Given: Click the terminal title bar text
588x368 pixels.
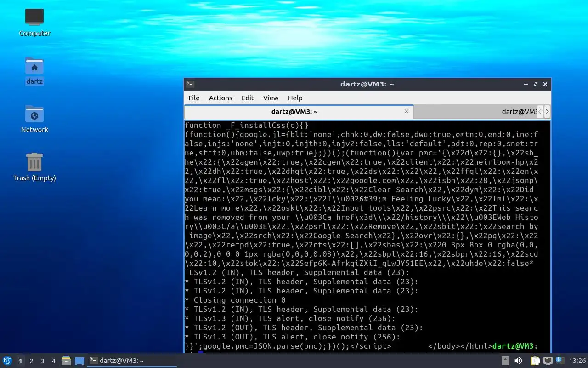Looking at the screenshot, I should click(x=367, y=84).
